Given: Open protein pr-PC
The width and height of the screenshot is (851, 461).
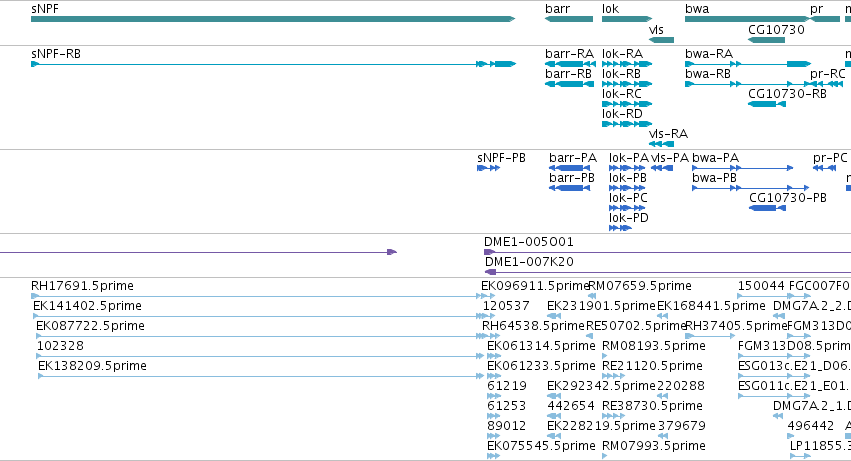Looking at the screenshot, I should coord(830,158).
